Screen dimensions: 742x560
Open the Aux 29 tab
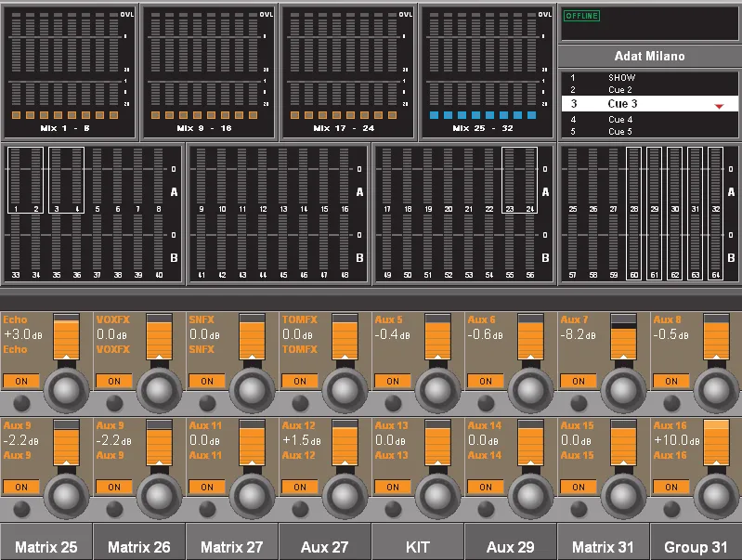coord(510,542)
